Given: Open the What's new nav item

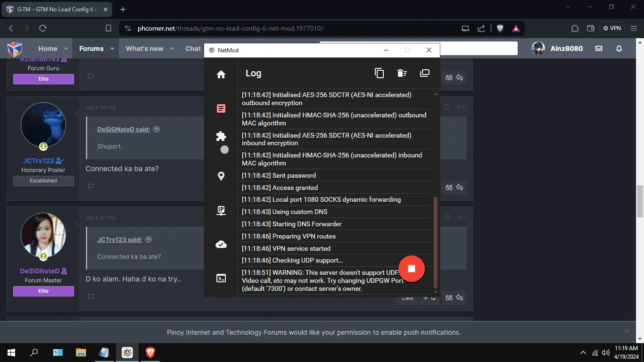Looking at the screenshot, I should [x=144, y=49].
